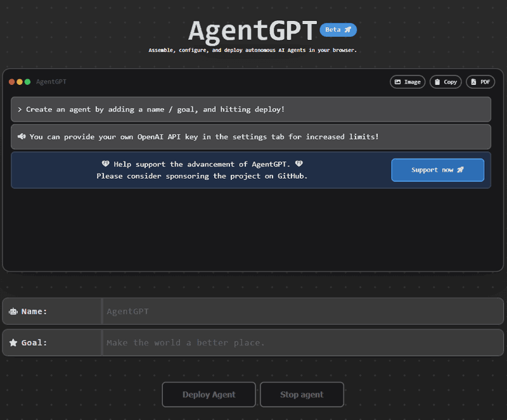
Task: Copy the agent output
Action: (446, 82)
